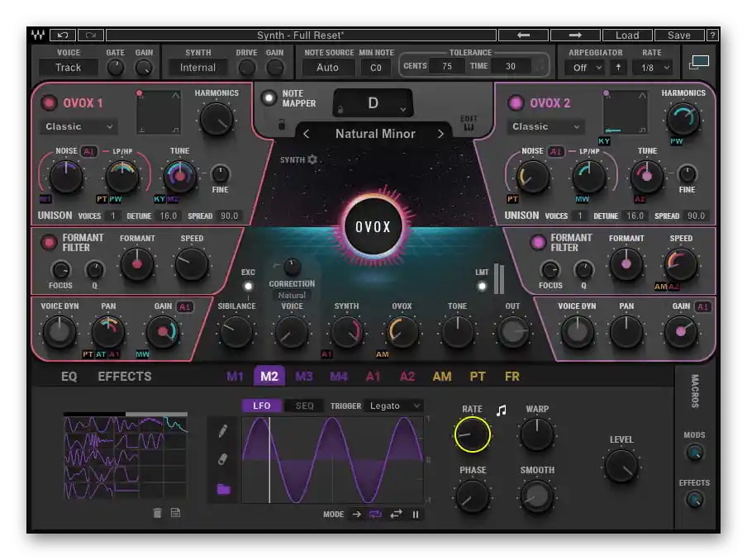Click the expand view window icon
Viewport: 747px width, 560px height.
click(698, 63)
